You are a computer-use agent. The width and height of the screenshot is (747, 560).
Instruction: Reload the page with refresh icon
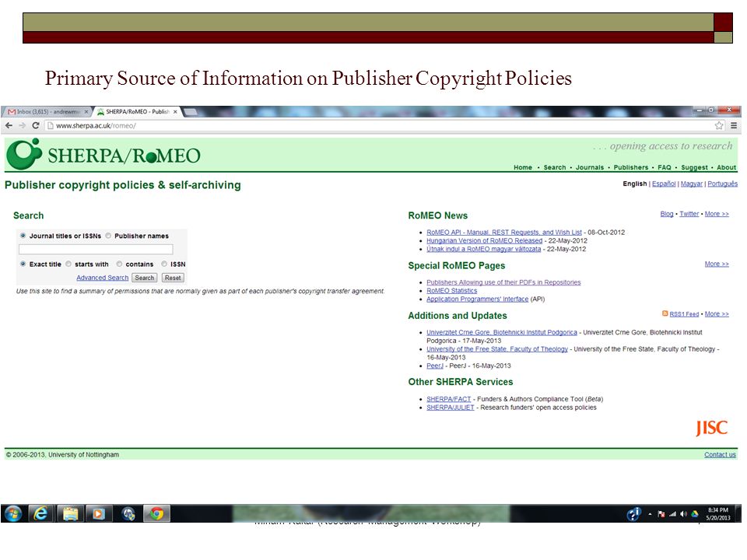35,125
